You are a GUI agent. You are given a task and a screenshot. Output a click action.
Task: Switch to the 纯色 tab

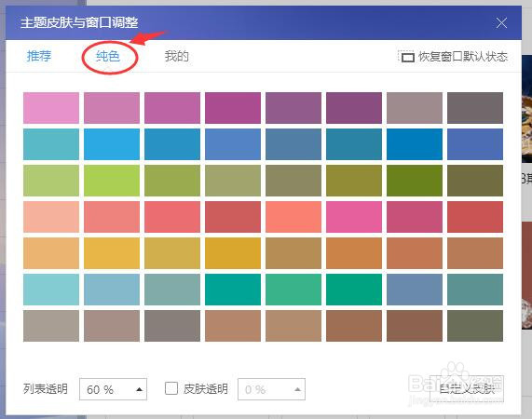click(108, 56)
